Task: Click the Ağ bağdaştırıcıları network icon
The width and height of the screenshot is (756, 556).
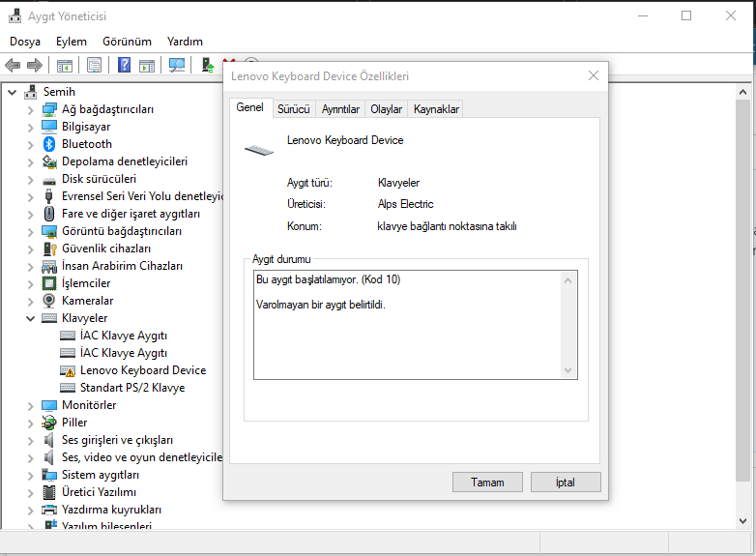Action: tap(49, 109)
